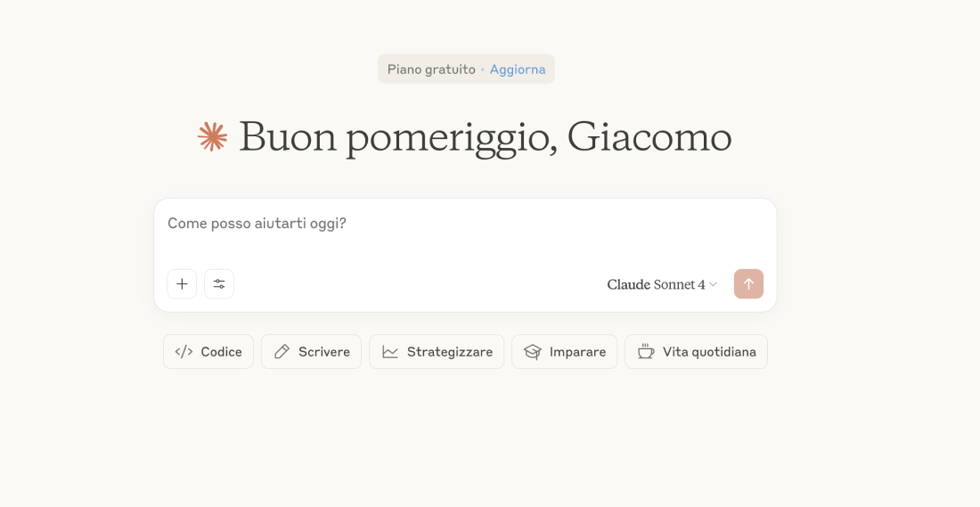This screenshot has height=507, width=980.
Task: Click the orange Claude starburst logo
Action: click(x=213, y=136)
